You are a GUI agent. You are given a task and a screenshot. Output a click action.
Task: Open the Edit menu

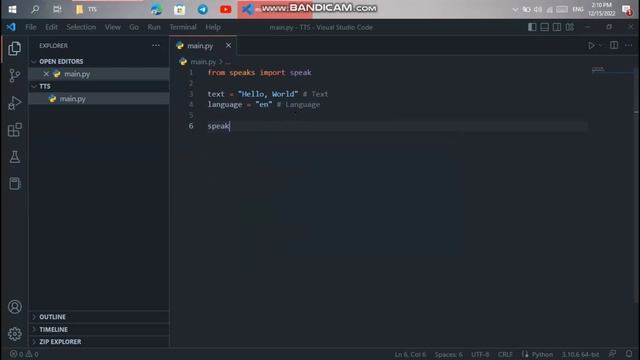click(x=51, y=27)
